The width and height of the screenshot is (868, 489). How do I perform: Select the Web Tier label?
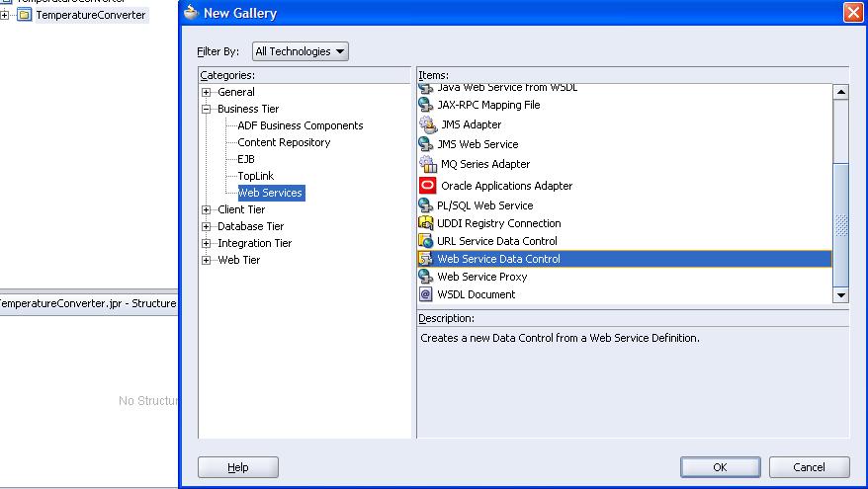tap(238, 260)
